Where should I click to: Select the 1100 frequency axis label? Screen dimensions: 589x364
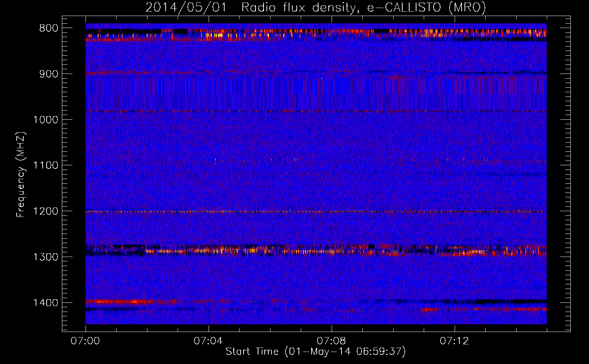pos(46,166)
